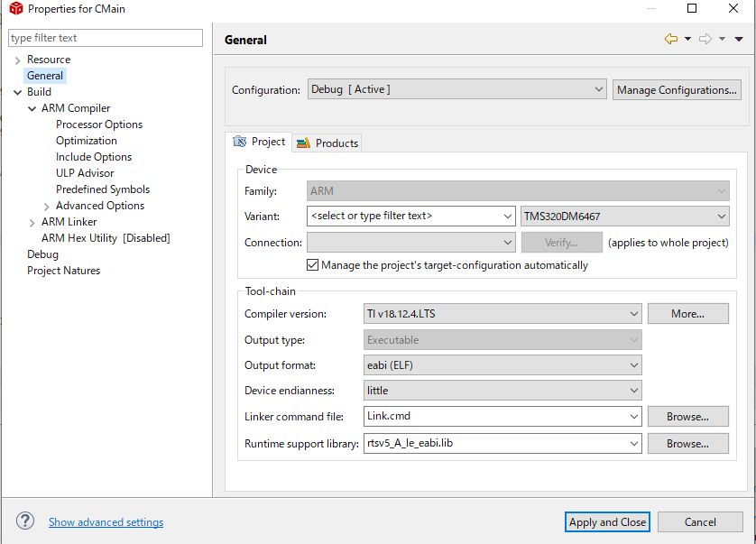756x544 pixels.
Task: Click the Products tab books icon
Action: (303, 143)
